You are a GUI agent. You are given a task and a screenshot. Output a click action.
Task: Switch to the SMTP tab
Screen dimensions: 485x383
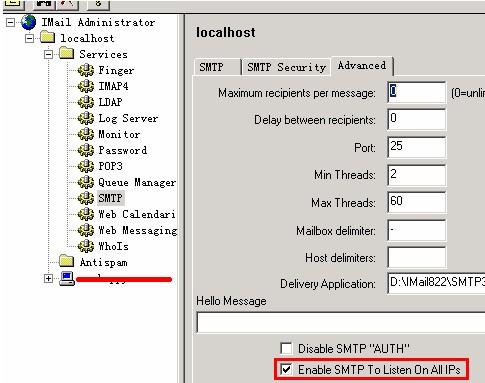click(217, 67)
